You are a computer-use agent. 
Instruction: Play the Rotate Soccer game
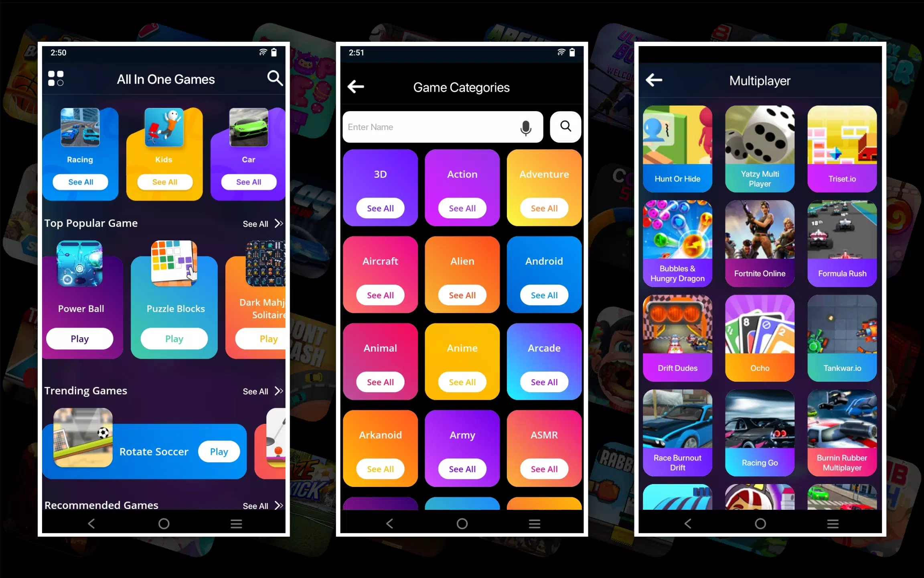click(x=219, y=451)
